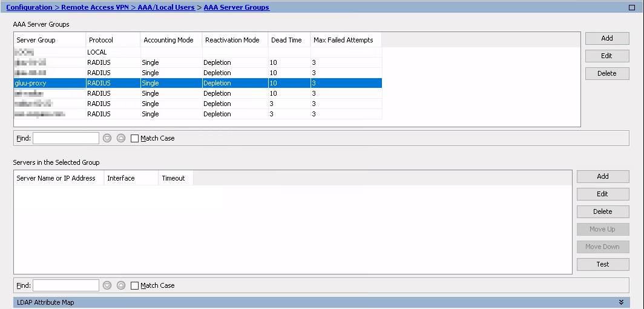The width and height of the screenshot is (644, 309).
Task: Maximize the AAA Server Groups panel
Action: click(x=632, y=7)
